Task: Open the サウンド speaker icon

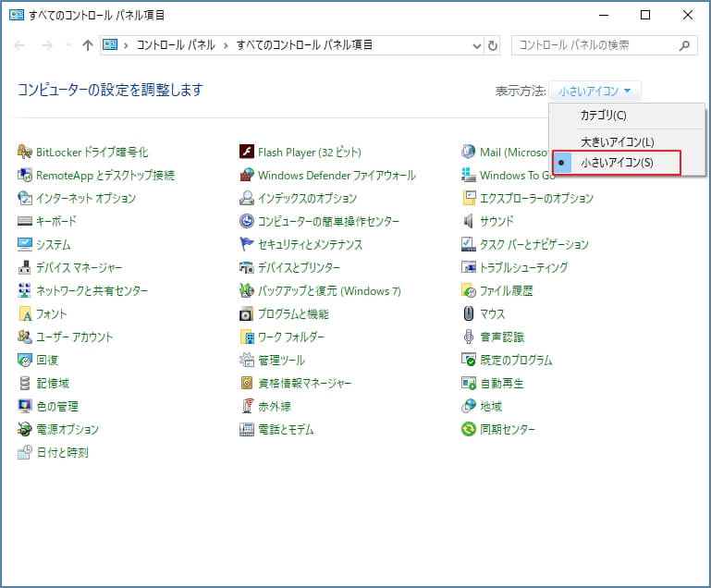Action: 469,221
